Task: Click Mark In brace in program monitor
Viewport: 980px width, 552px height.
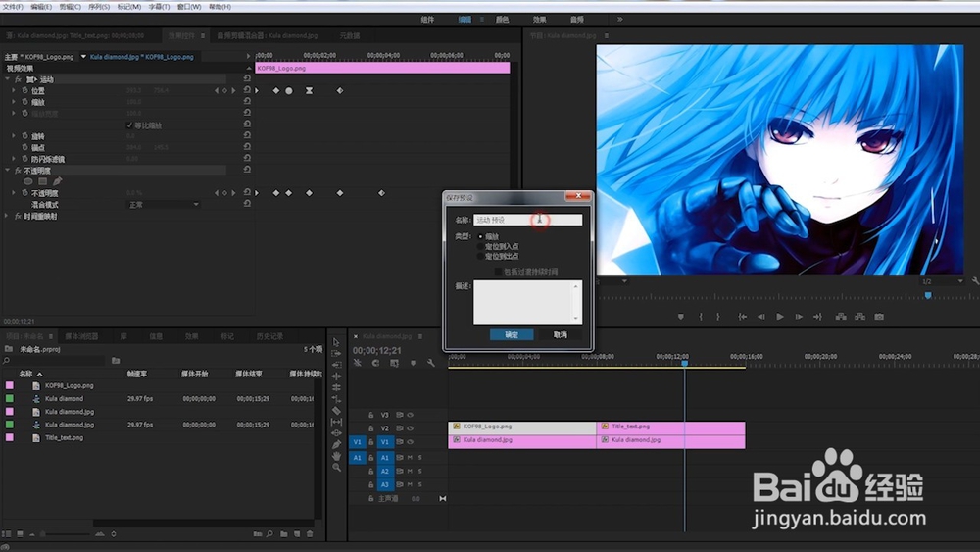Action: tap(701, 317)
